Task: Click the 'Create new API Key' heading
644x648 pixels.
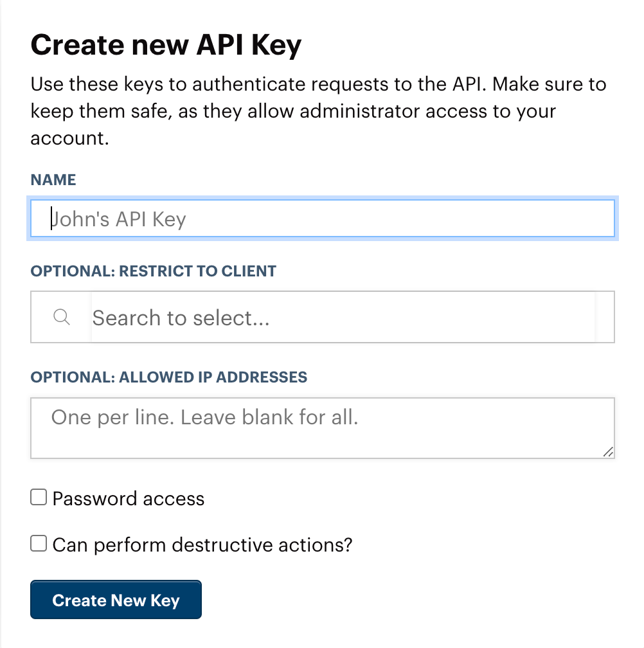Action: pyautogui.click(x=166, y=45)
